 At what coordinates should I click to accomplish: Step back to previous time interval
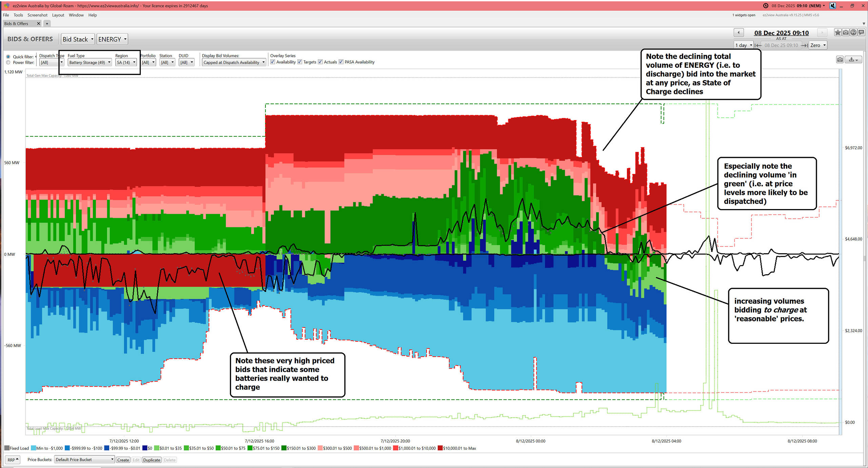pyautogui.click(x=738, y=33)
